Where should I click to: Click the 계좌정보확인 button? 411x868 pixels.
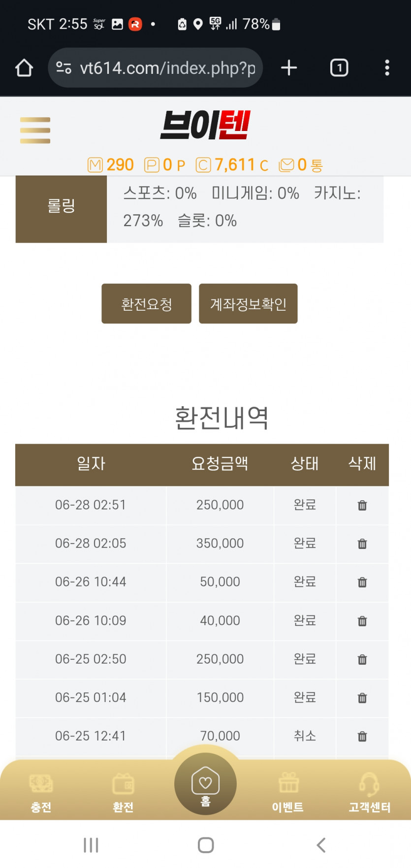[x=248, y=304]
